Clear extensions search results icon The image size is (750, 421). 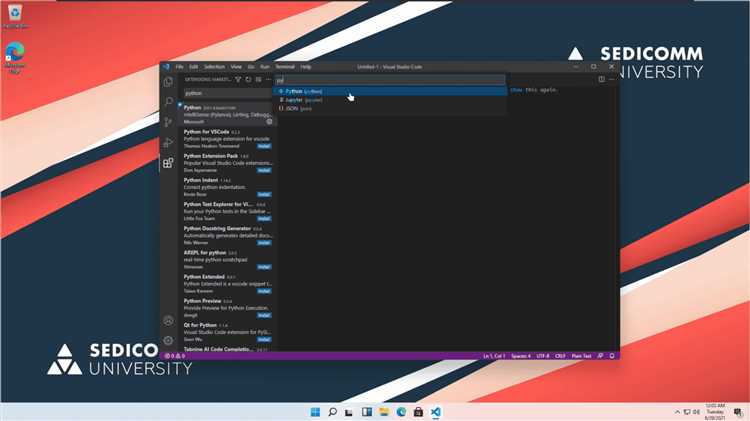pyautogui.click(x=258, y=79)
